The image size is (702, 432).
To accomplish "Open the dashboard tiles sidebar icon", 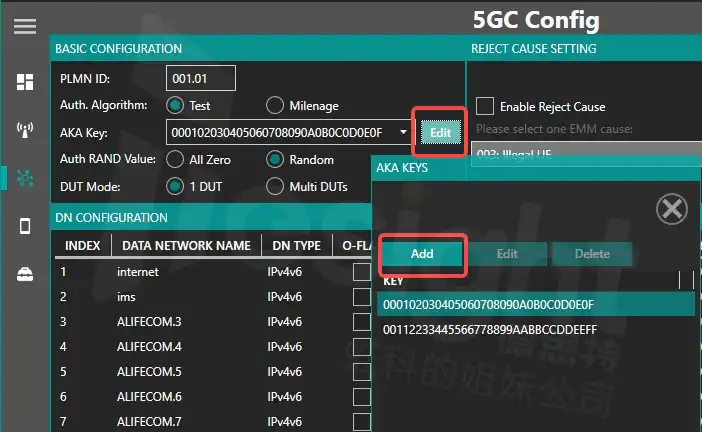I will pyautogui.click(x=25, y=82).
